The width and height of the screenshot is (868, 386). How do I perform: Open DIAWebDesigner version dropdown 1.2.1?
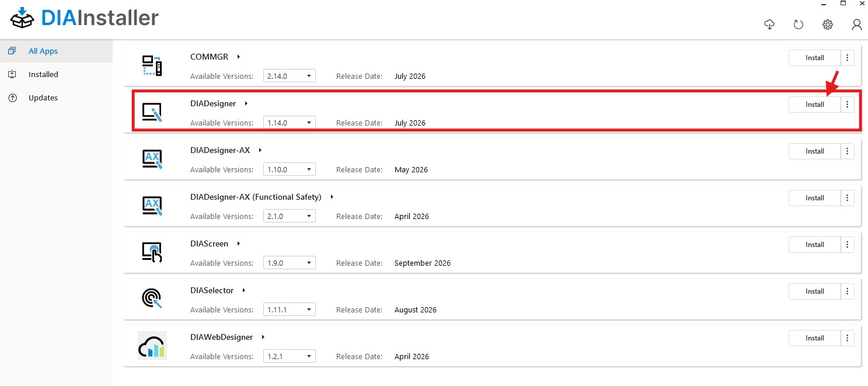pyautogui.click(x=290, y=356)
